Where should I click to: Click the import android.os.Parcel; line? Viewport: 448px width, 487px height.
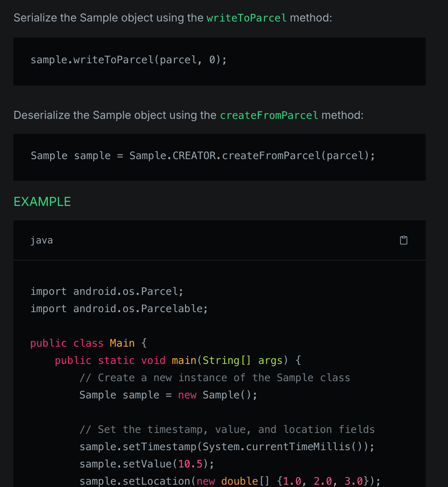(x=107, y=291)
